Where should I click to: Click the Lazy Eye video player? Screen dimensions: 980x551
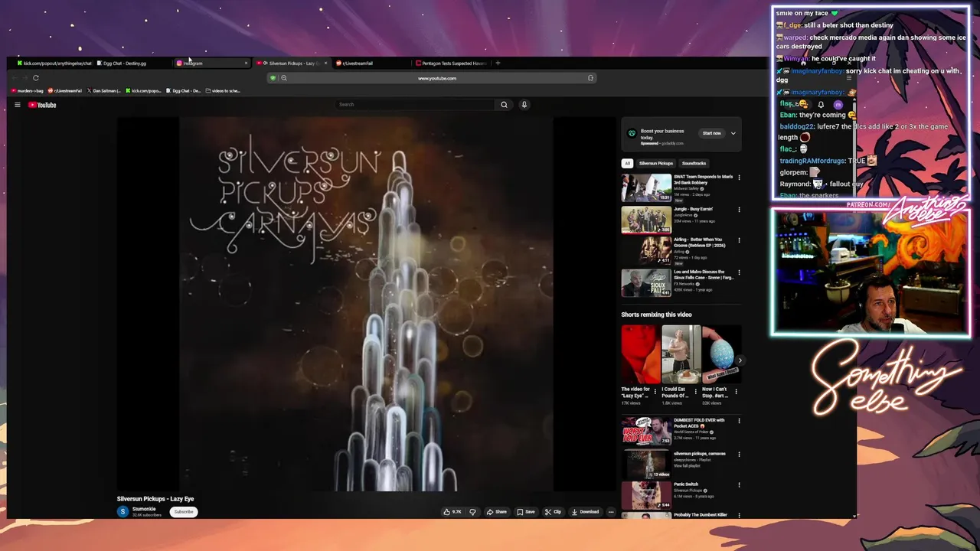[366, 304]
